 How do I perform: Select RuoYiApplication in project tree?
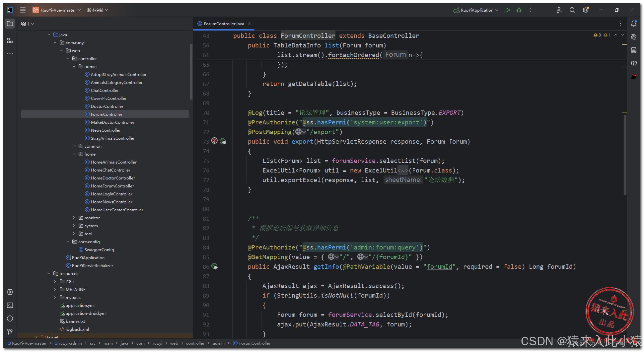click(x=88, y=257)
